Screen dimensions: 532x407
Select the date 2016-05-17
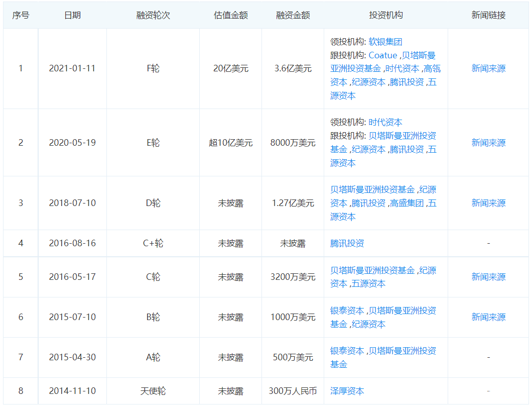pos(72,277)
